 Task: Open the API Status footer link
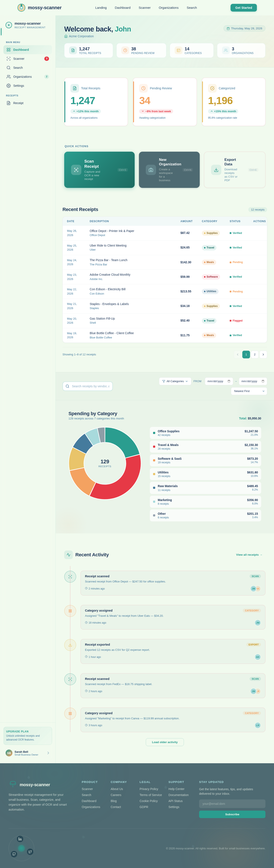pos(175,801)
